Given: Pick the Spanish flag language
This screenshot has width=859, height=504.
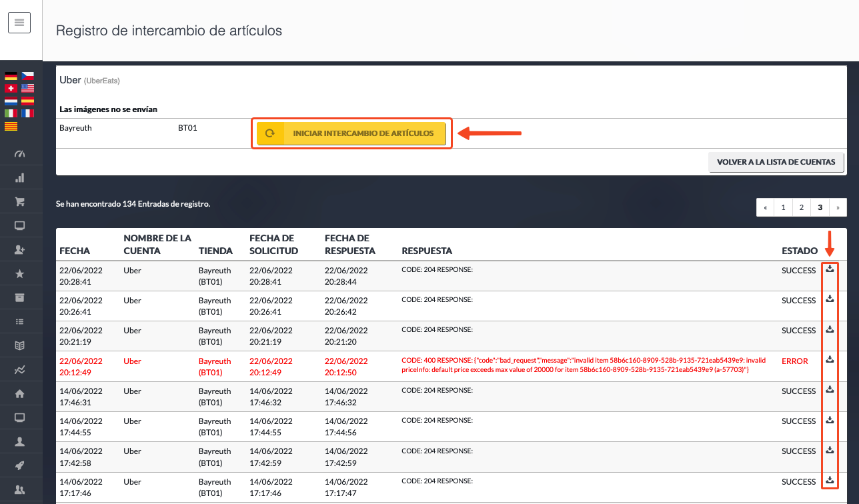Looking at the screenshot, I should (27, 101).
